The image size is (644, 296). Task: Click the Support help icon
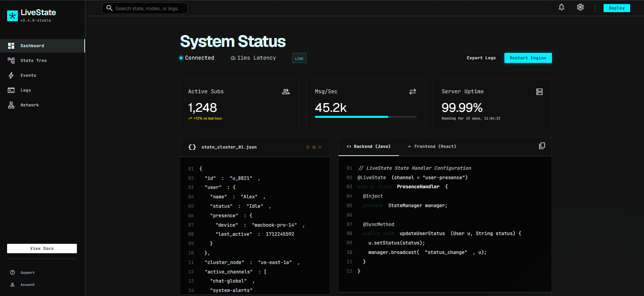coord(12,272)
